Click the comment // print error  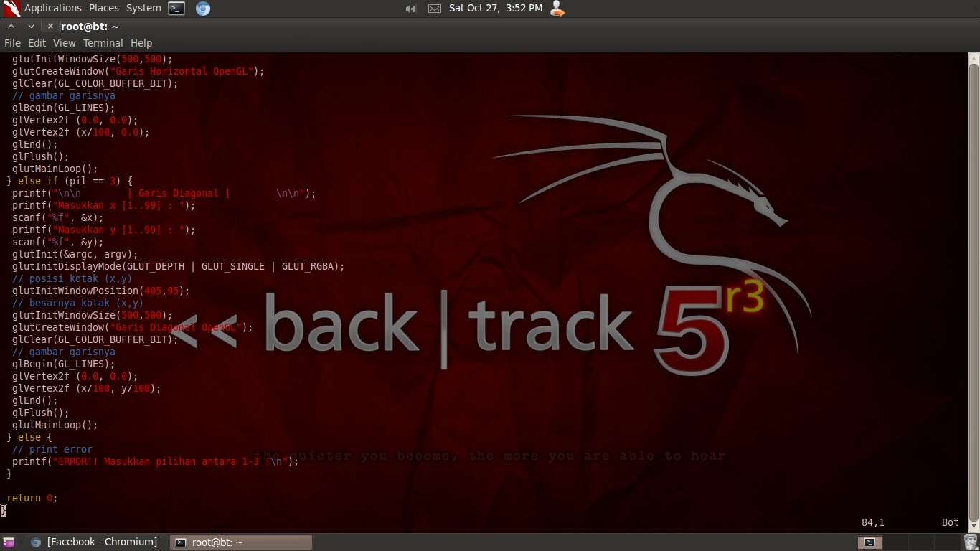pyautogui.click(x=52, y=450)
